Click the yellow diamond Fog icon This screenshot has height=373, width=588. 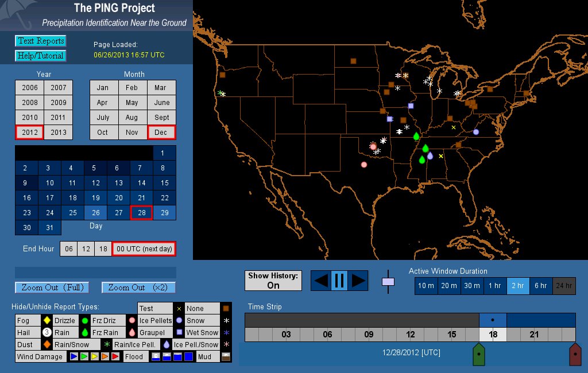tap(47, 321)
